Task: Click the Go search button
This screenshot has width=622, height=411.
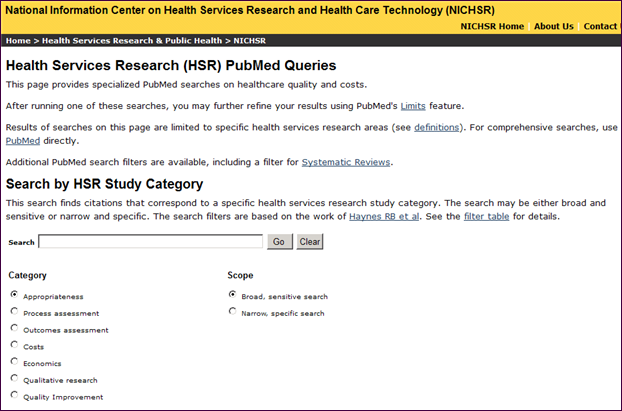Action: [280, 242]
